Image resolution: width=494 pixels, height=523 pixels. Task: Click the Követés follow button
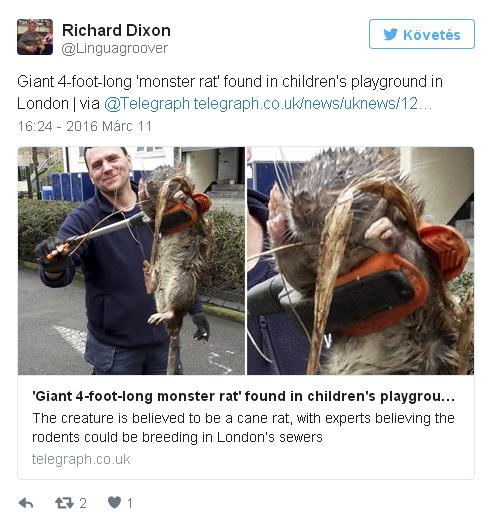(x=422, y=34)
